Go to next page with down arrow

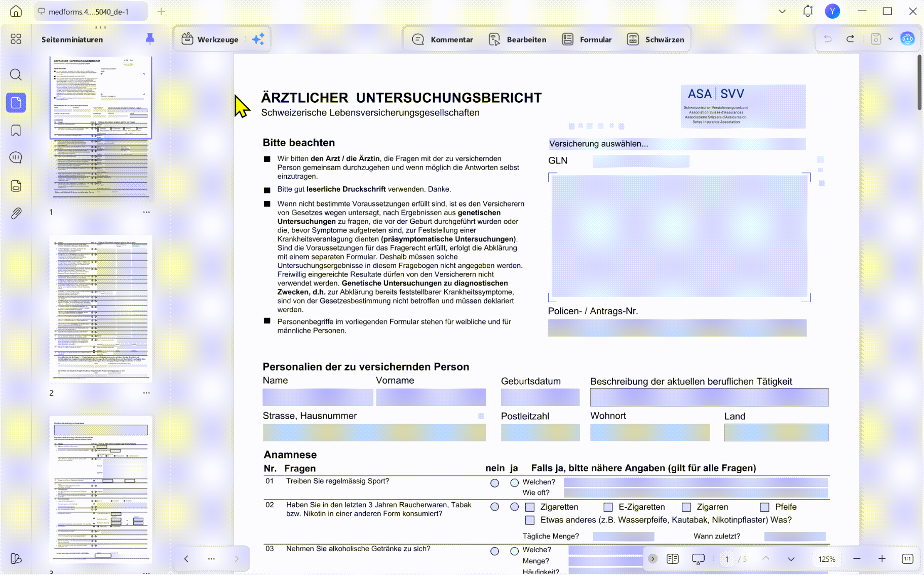791,559
